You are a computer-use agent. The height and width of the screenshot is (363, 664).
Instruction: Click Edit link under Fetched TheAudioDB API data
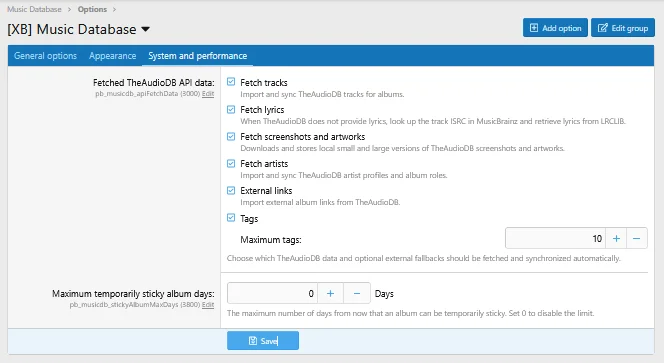208,94
